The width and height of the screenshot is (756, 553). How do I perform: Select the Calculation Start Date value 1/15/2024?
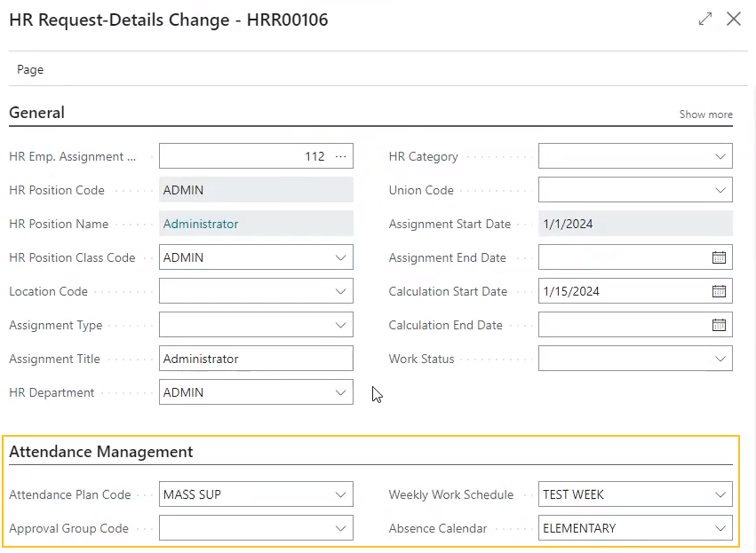click(622, 290)
